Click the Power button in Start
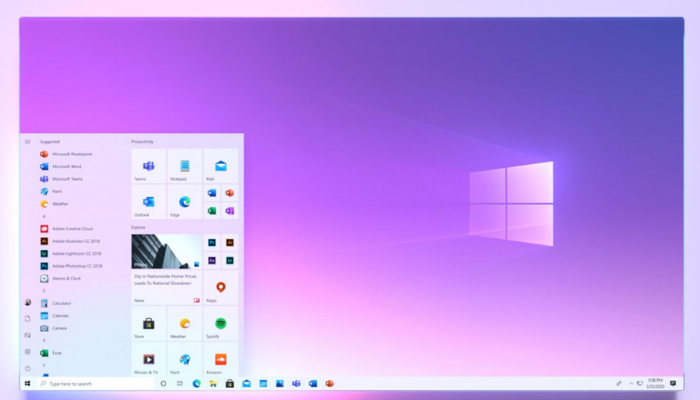700x400 pixels. click(x=28, y=368)
